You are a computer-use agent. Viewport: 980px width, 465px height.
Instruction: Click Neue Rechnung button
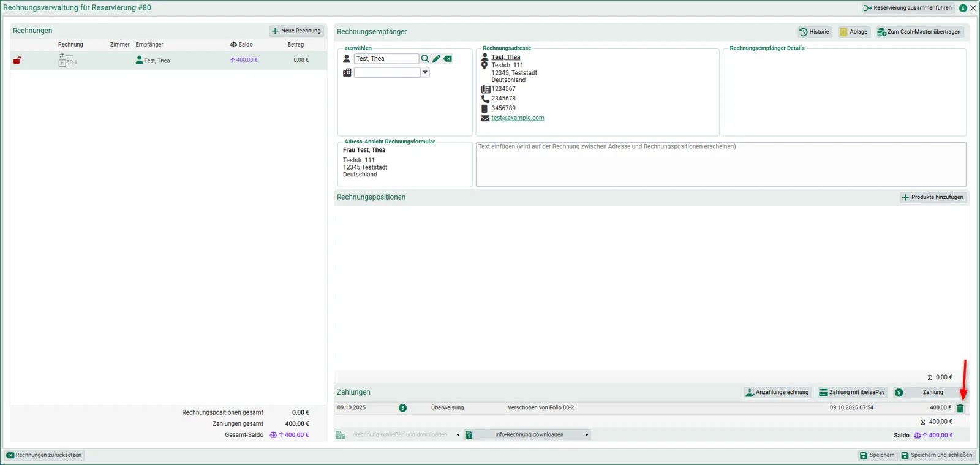tap(296, 31)
